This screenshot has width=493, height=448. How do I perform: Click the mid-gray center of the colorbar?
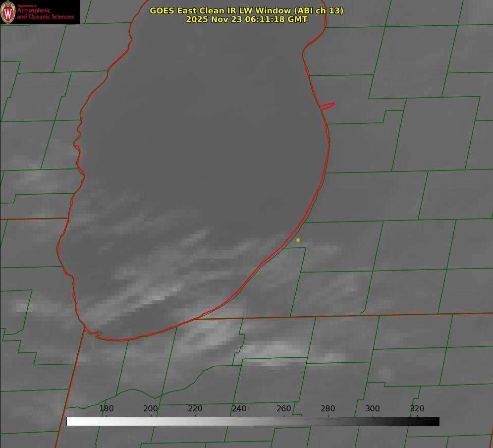coord(253,422)
